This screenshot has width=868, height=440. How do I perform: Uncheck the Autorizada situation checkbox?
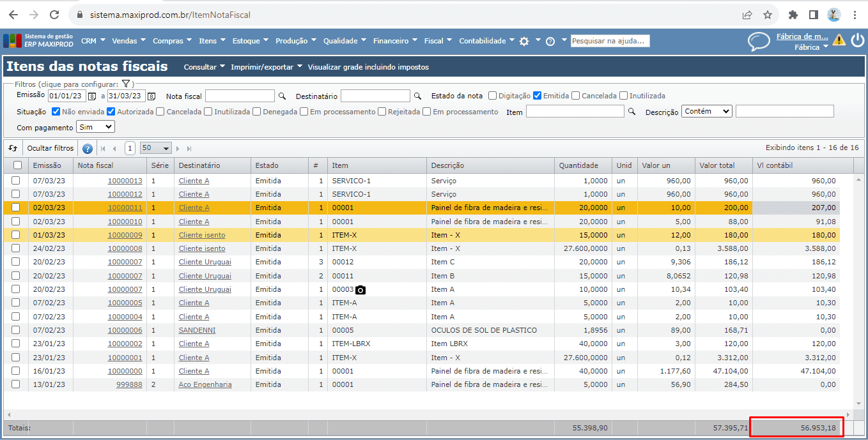[x=111, y=112]
